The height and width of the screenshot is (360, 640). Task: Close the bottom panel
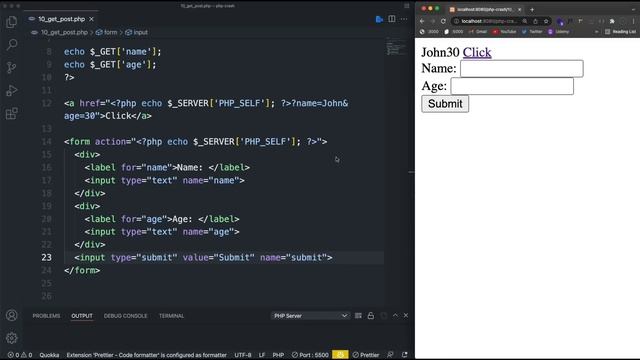click(406, 316)
